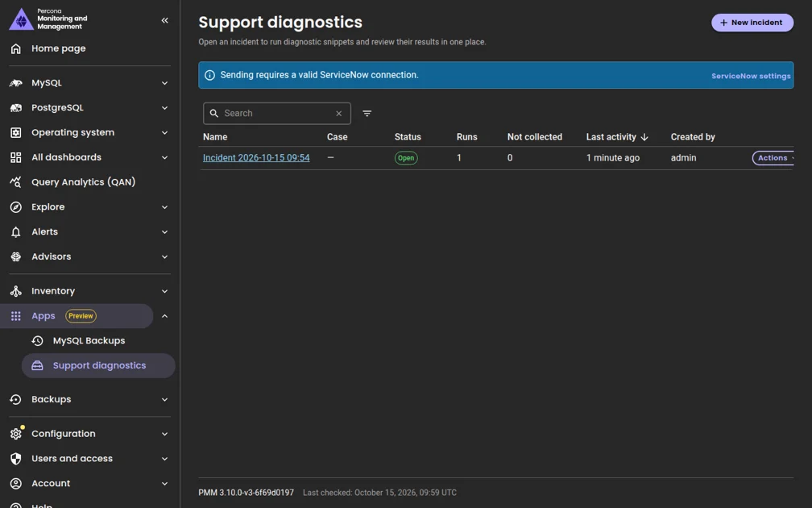
Task: Clear the search field with X
Action: pos(338,114)
